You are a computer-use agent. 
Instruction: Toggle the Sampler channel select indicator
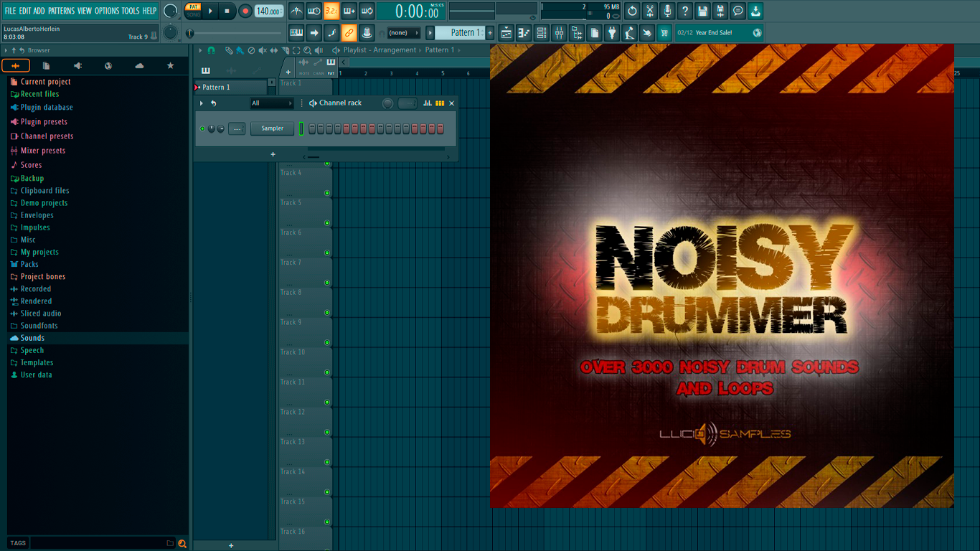click(301, 128)
